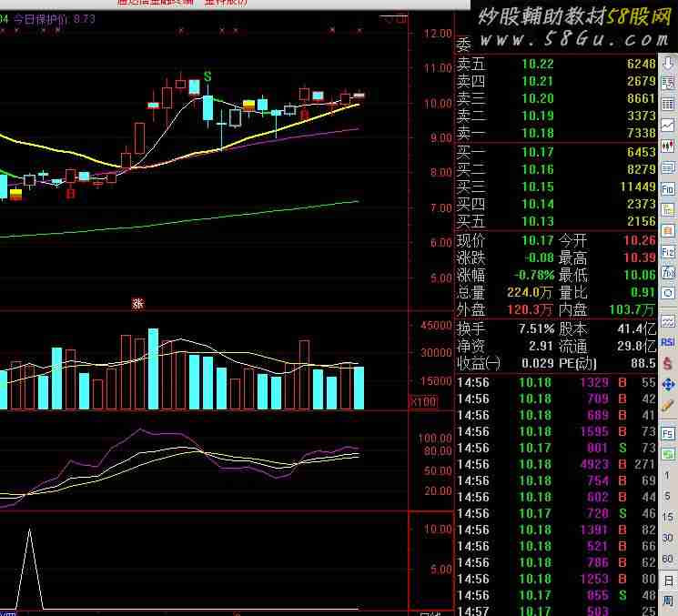Switch to the 15-minute period
The image size is (678, 616).
(x=668, y=517)
